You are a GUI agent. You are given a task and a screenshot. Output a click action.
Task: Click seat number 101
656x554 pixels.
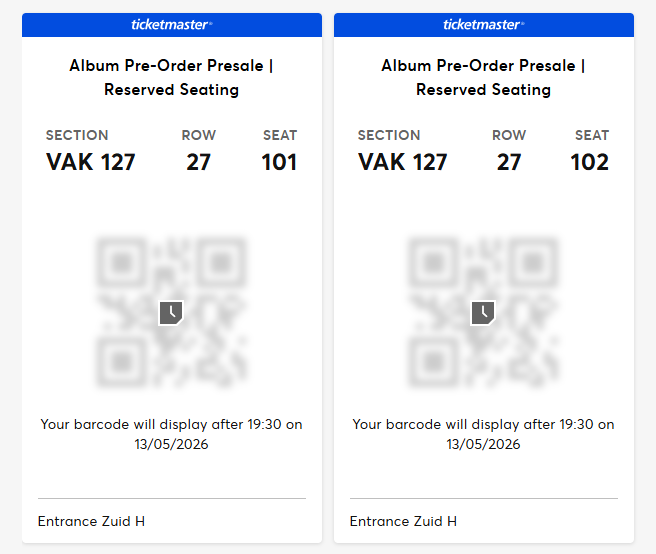point(279,162)
